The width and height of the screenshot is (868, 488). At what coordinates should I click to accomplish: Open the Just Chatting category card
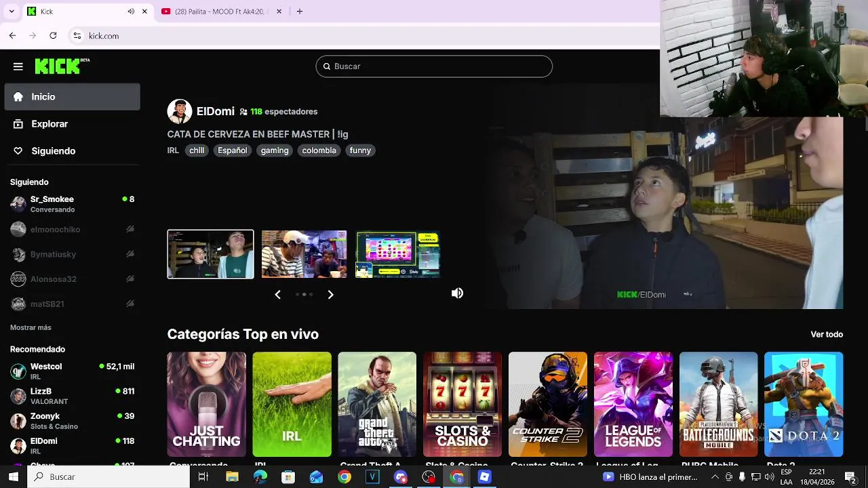point(207,405)
